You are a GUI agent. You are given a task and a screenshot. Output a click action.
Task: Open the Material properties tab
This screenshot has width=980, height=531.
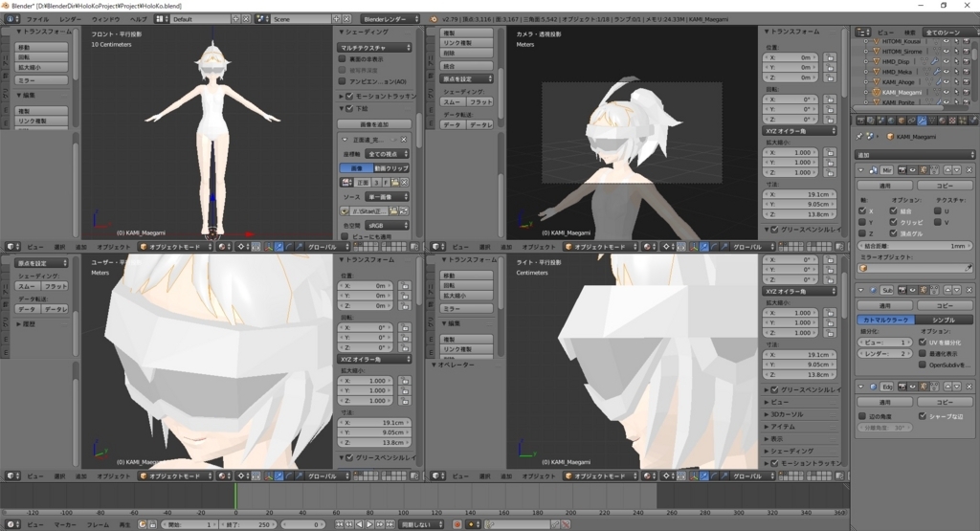[942, 120]
